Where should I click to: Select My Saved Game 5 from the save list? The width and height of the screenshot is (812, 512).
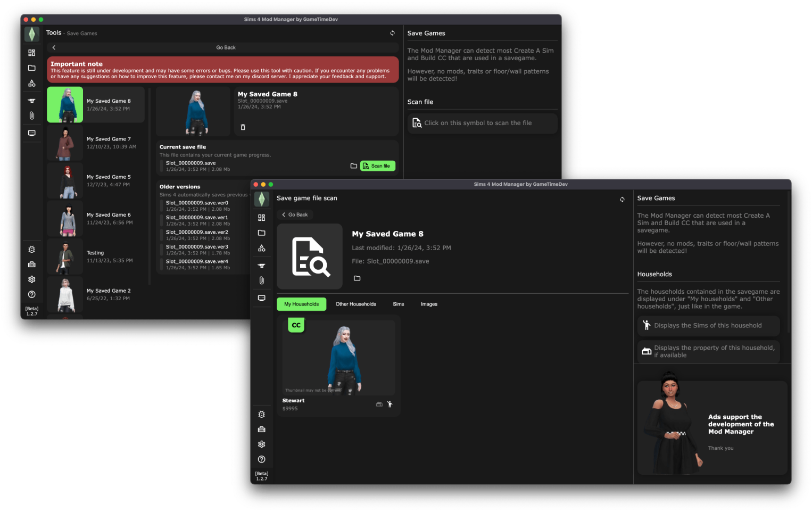tap(96, 180)
